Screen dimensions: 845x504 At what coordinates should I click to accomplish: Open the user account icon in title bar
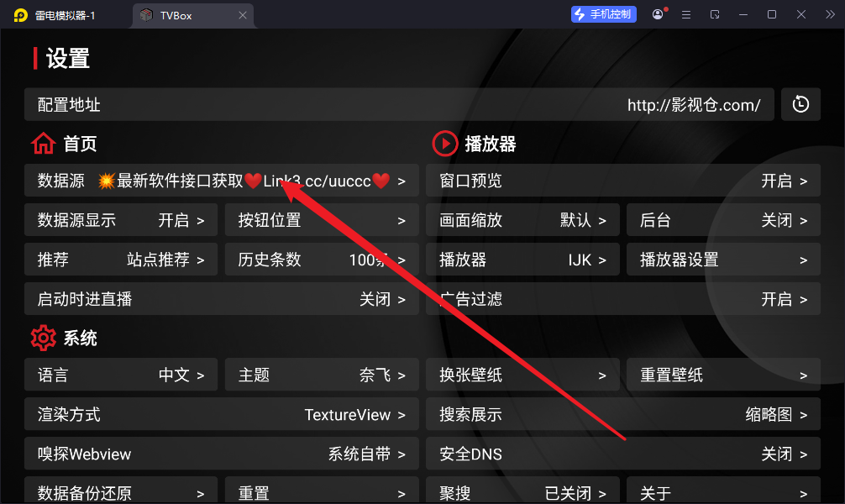tap(658, 14)
